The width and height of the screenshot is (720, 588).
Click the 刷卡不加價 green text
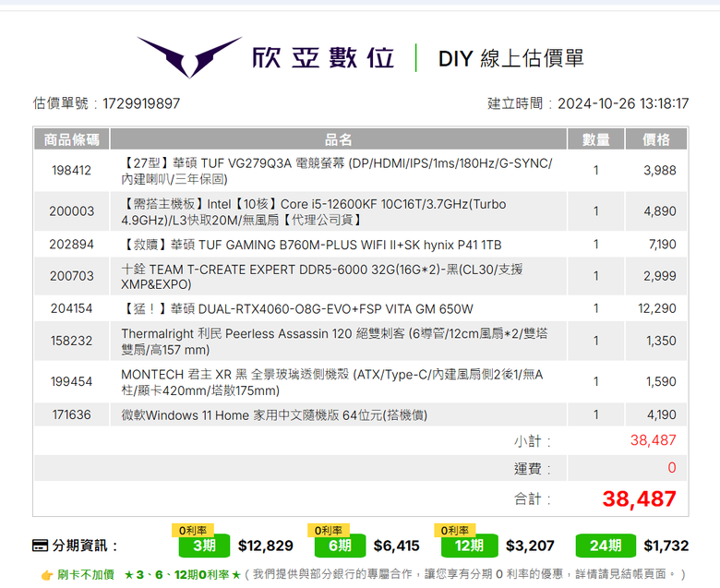pyautogui.click(x=86, y=575)
